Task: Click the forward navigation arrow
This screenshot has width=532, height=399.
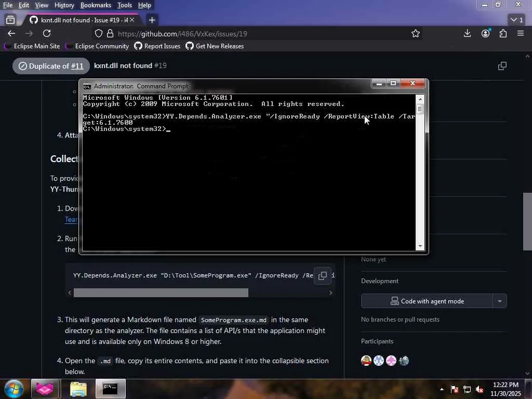Action: pyautogui.click(x=29, y=33)
